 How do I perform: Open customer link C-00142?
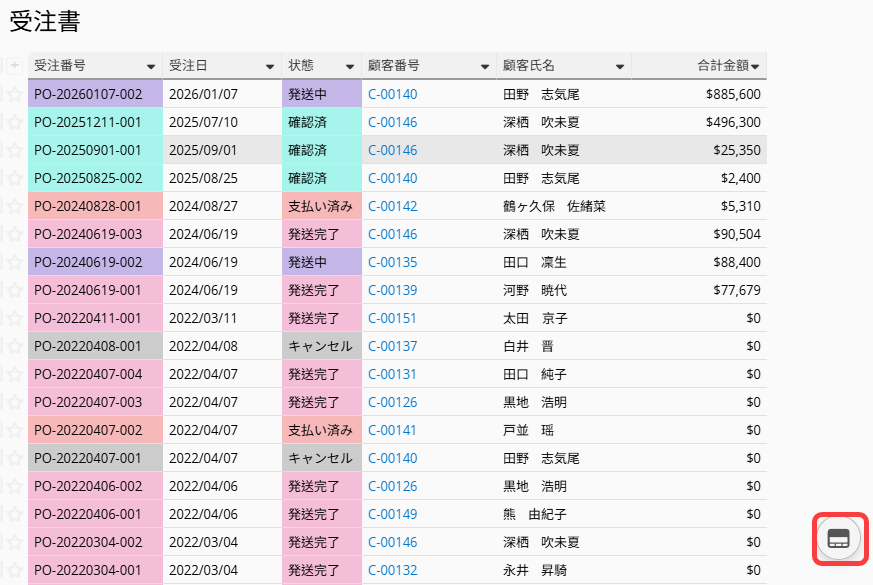(392, 206)
